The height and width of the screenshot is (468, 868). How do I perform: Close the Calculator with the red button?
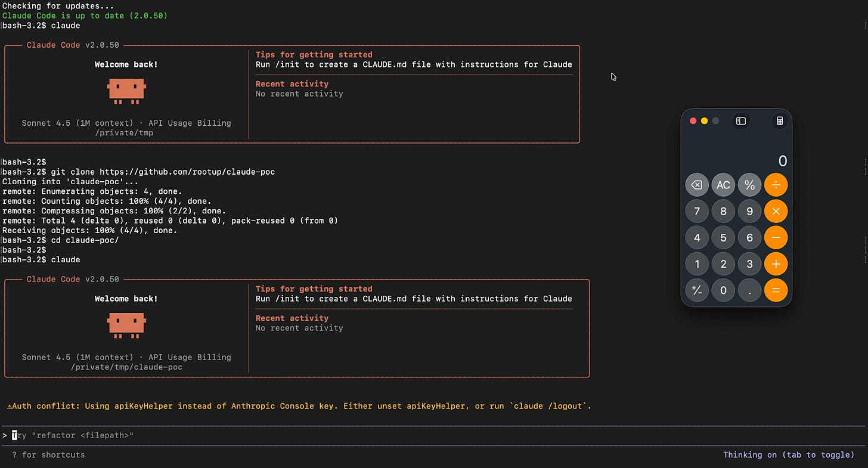coord(693,121)
